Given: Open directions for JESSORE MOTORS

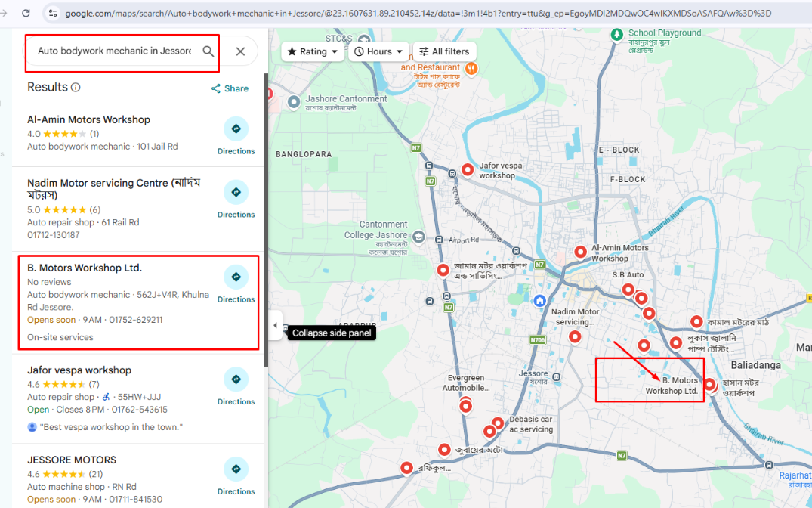Looking at the screenshot, I should tap(236, 469).
